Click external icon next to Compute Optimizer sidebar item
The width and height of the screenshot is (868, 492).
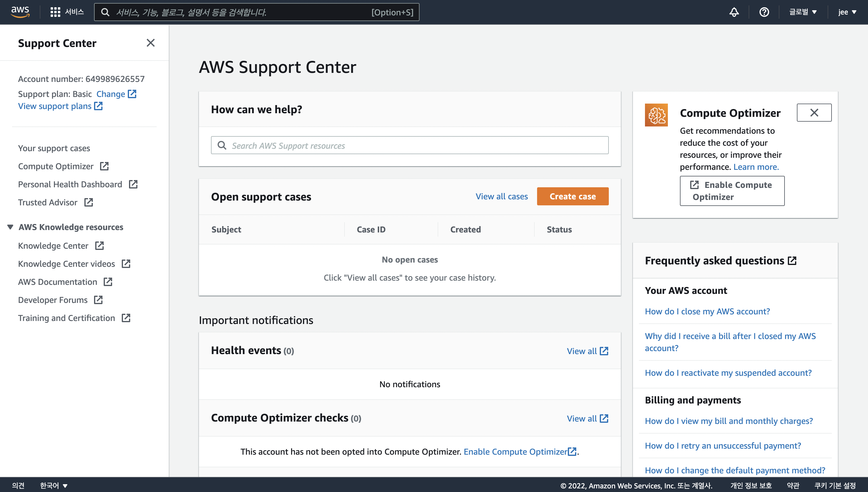pos(104,166)
